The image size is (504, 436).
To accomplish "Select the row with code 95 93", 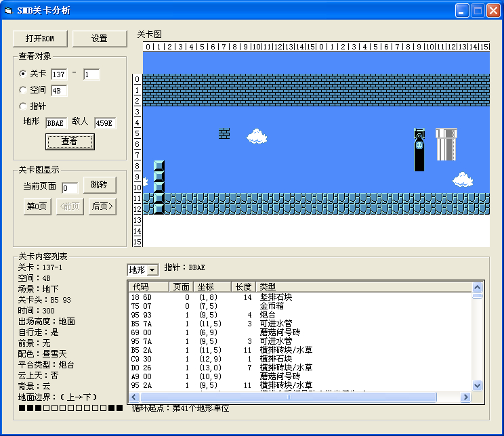I will 300,315.
